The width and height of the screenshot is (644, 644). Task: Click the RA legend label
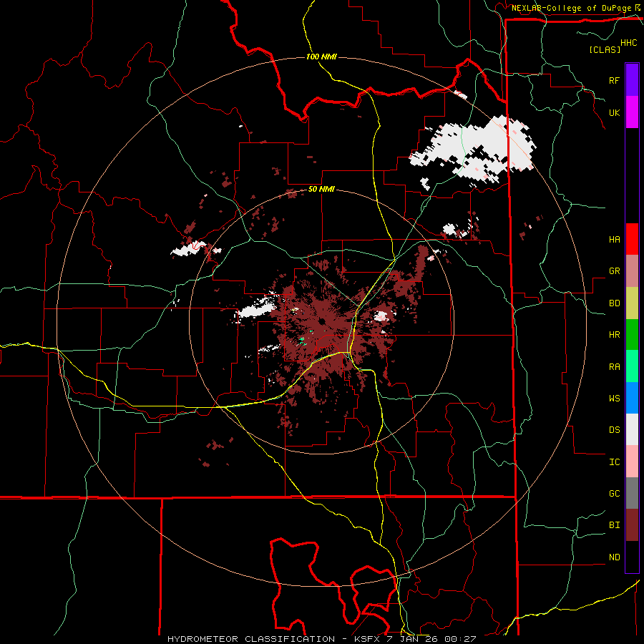click(614, 367)
